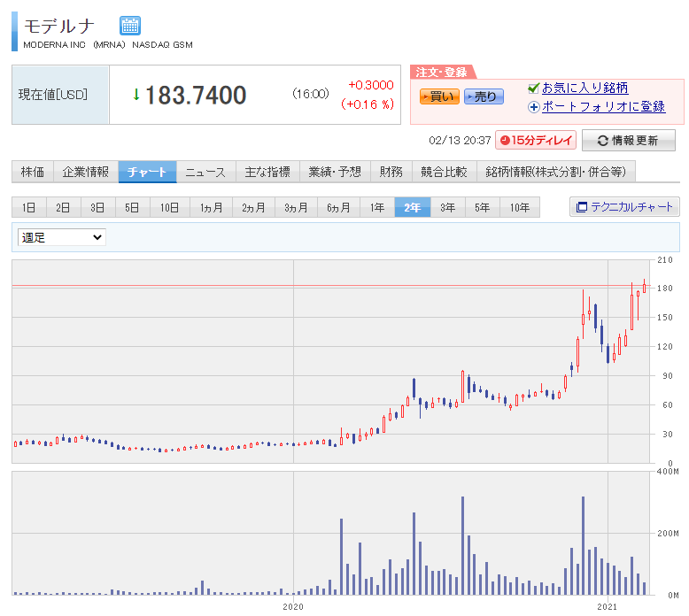
Task: Open the 競合比較 tab
Action: tap(445, 172)
